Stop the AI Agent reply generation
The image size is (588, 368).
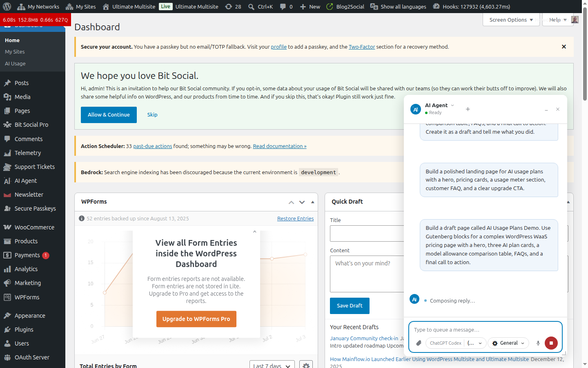point(551,343)
